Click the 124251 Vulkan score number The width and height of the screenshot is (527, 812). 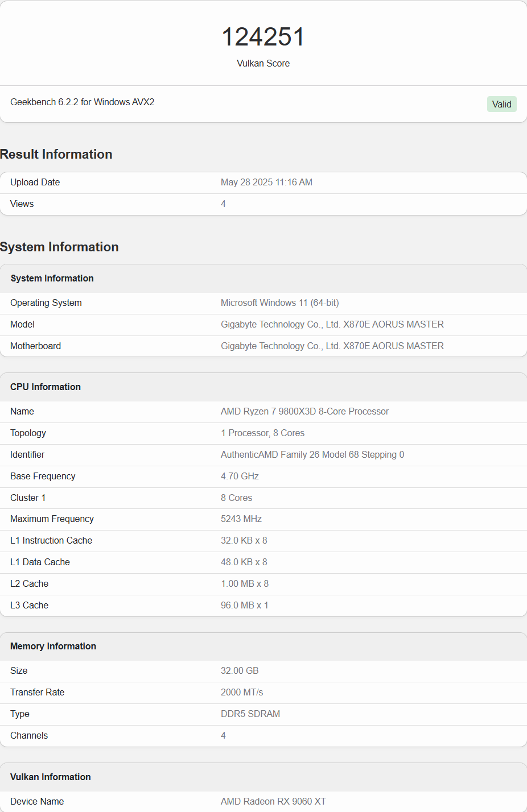tap(263, 37)
